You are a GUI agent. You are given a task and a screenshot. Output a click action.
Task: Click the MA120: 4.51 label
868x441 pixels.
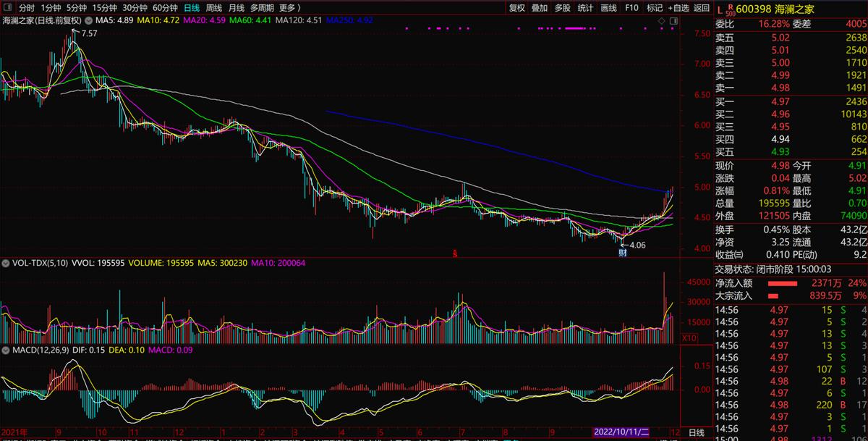299,22
